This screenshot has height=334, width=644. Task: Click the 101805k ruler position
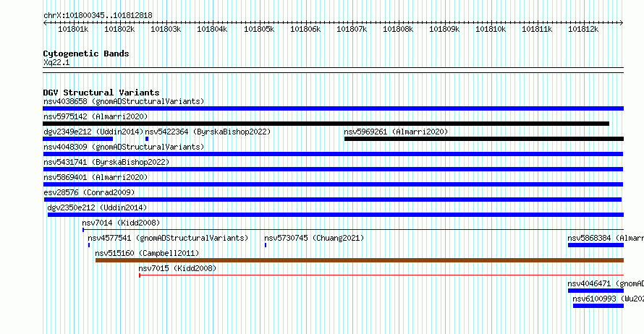pyautogui.click(x=259, y=29)
